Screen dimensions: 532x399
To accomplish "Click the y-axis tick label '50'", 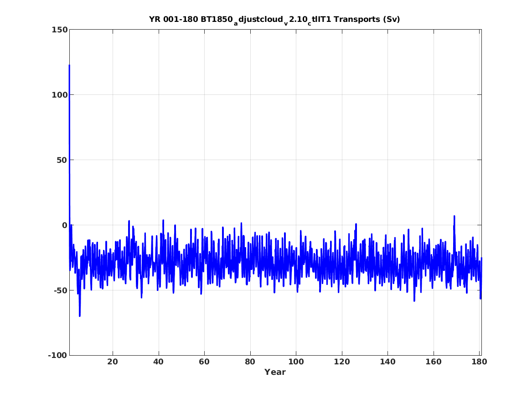I will pos(62,160).
